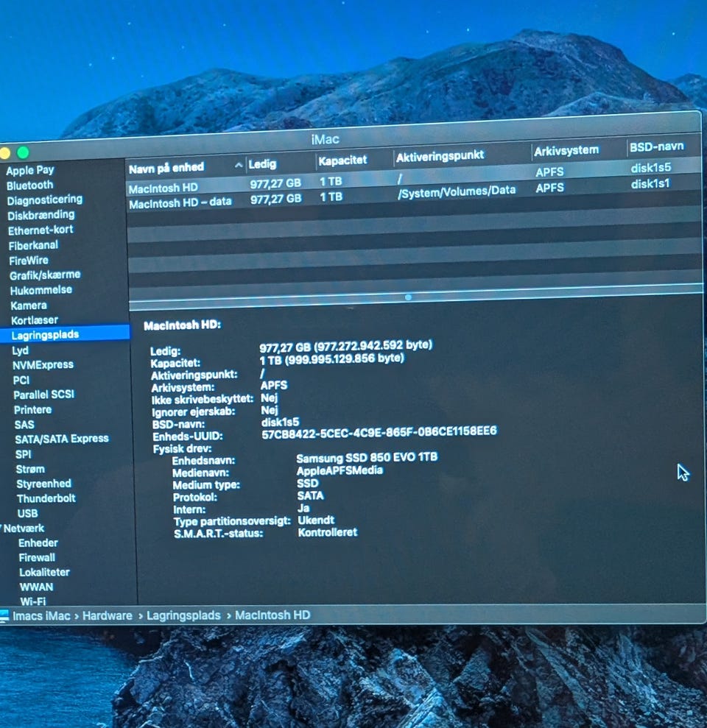This screenshot has width=707, height=728.
Task: Sort by the Ledig column header
Action: [x=263, y=164]
